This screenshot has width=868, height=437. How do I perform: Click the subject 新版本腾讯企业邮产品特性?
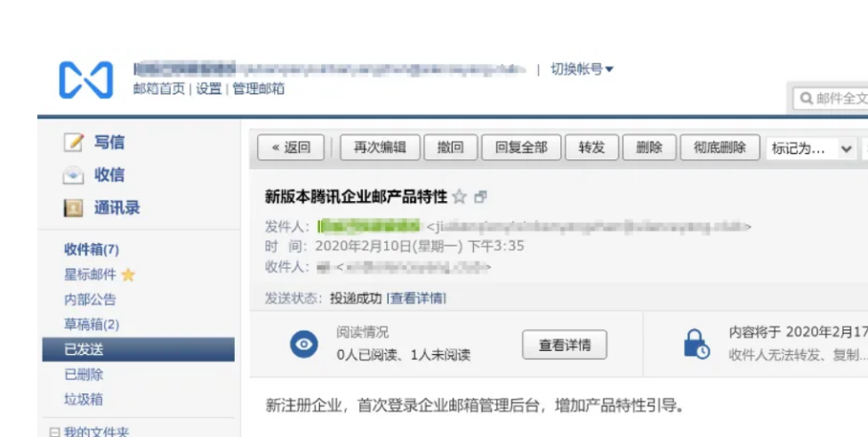(356, 197)
